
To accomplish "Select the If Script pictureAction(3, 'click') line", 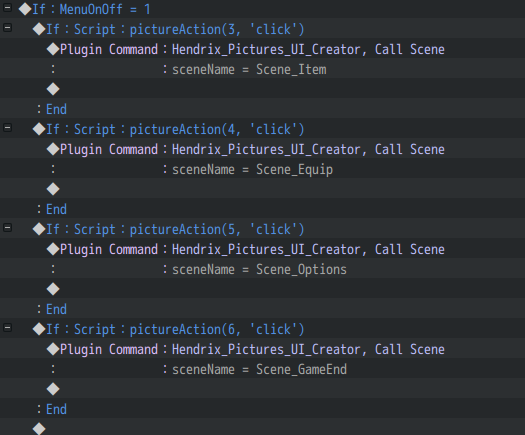I will [262, 29].
